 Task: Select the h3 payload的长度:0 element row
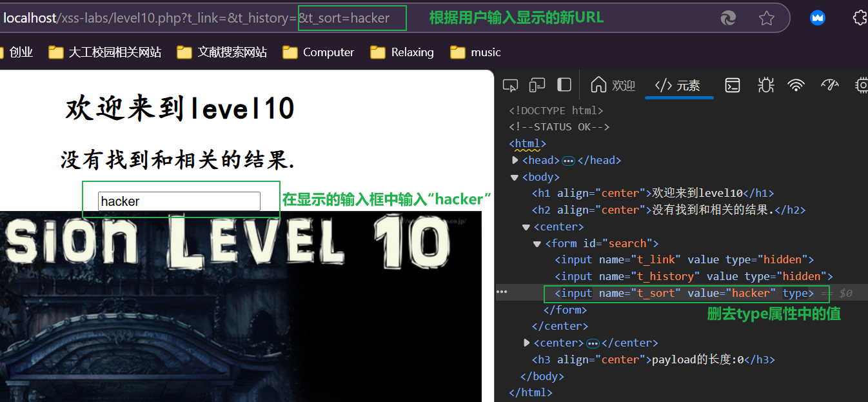pos(653,359)
